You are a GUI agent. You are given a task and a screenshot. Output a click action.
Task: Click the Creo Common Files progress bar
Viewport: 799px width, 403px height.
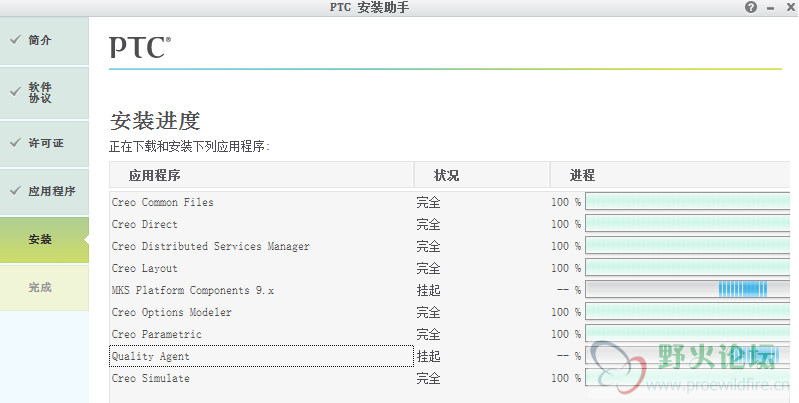[687, 201]
